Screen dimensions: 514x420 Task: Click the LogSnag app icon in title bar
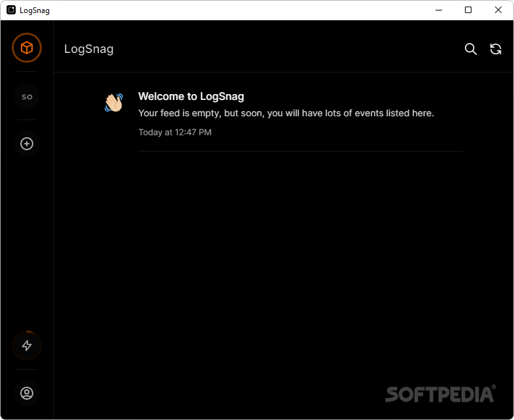click(x=11, y=10)
